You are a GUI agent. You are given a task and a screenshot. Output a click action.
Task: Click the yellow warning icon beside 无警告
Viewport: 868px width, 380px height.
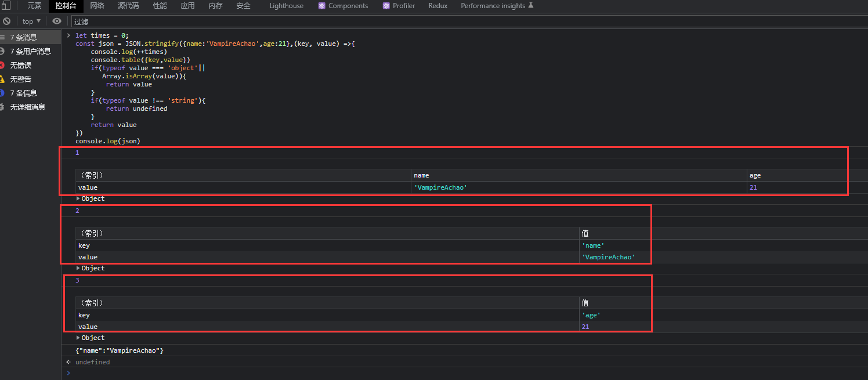2,79
